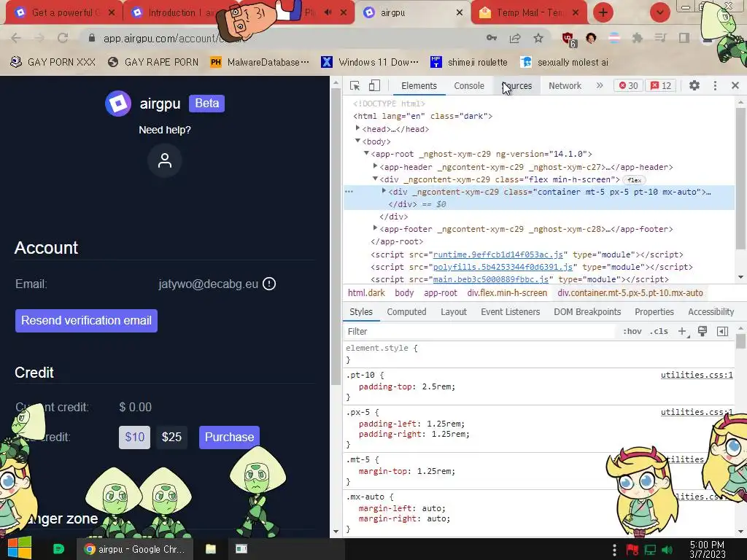
Task: Open utilities.css:1 link for .pt-10
Action: click(x=697, y=376)
